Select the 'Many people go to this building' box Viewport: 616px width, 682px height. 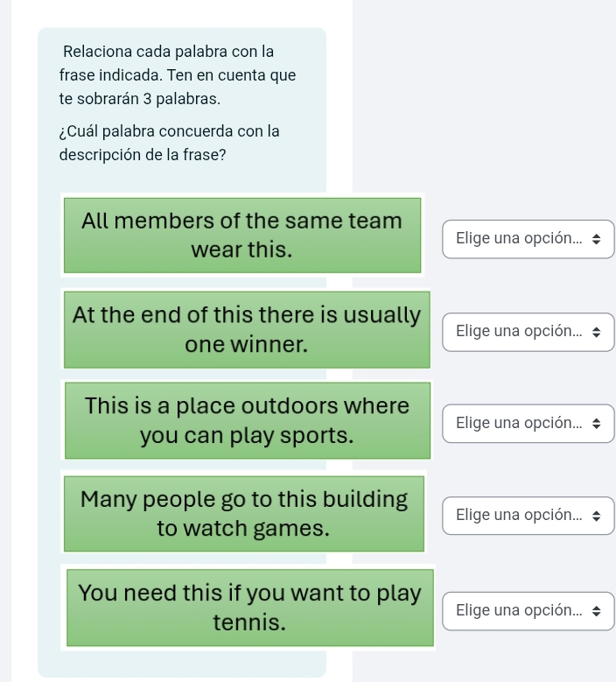click(x=243, y=514)
